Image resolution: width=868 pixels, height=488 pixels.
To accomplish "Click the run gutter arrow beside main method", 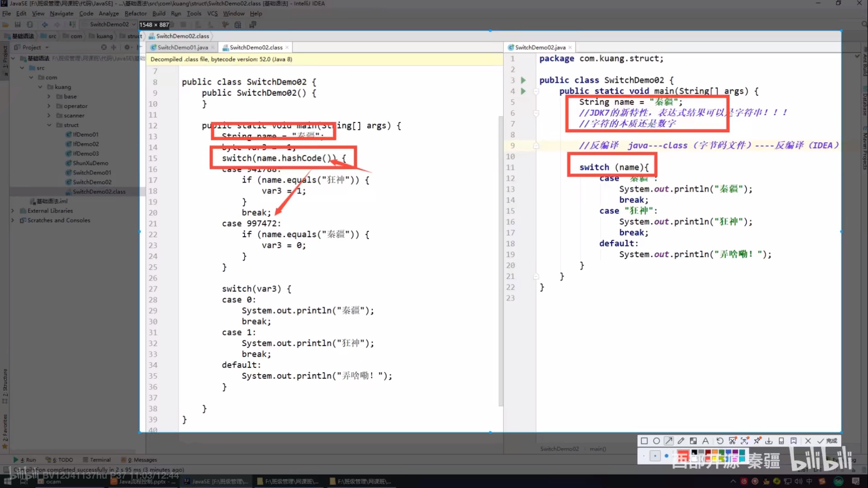I will pyautogui.click(x=523, y=91).
